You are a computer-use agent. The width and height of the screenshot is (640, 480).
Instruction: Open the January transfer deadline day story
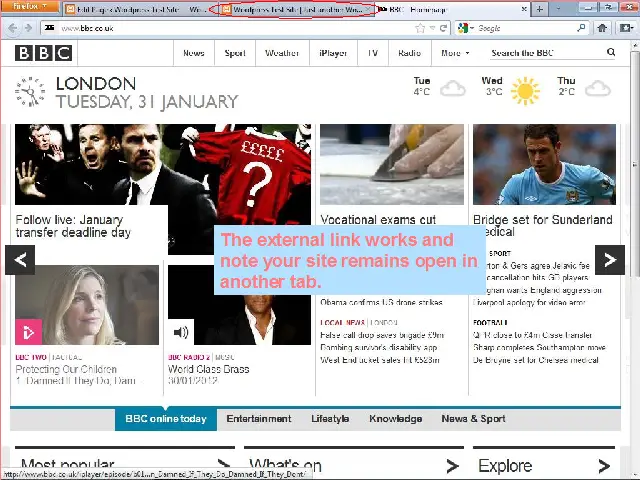pyautogui.click(x=73, y=226)
